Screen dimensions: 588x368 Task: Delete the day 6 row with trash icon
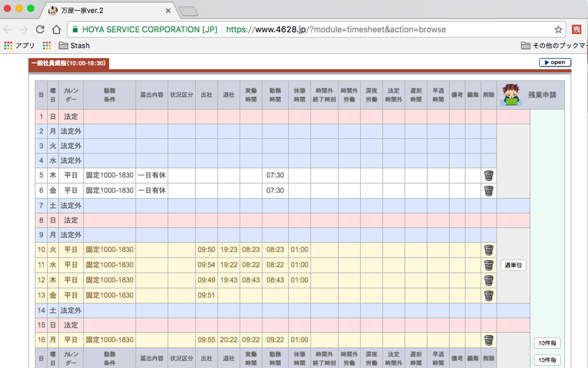tap(489, 191)
